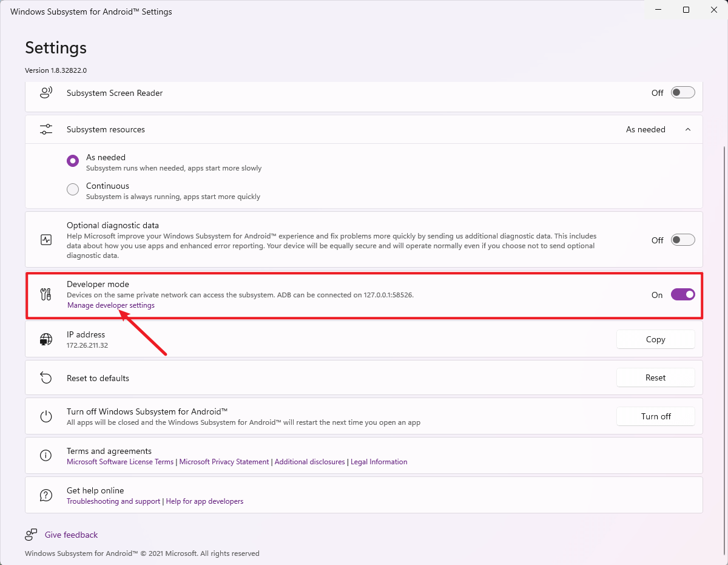728x565 pixels.
Task: Click the Give feedback link
Action: point(71,535)
